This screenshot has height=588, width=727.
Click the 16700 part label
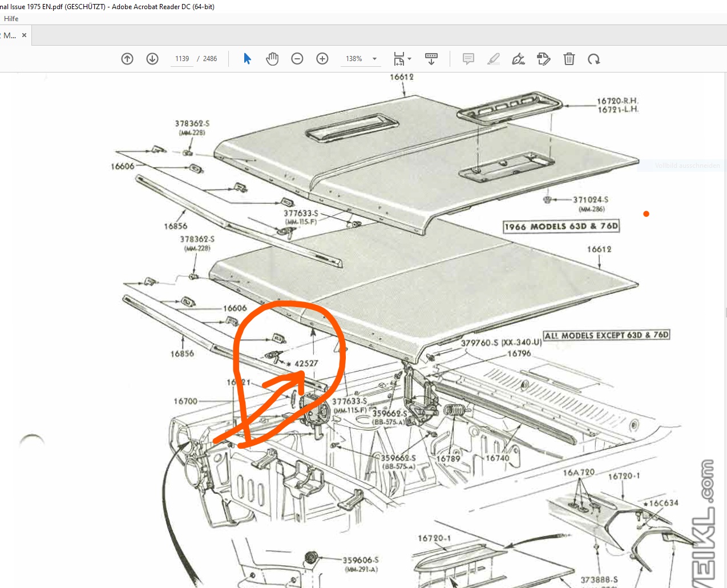point(185,401)
